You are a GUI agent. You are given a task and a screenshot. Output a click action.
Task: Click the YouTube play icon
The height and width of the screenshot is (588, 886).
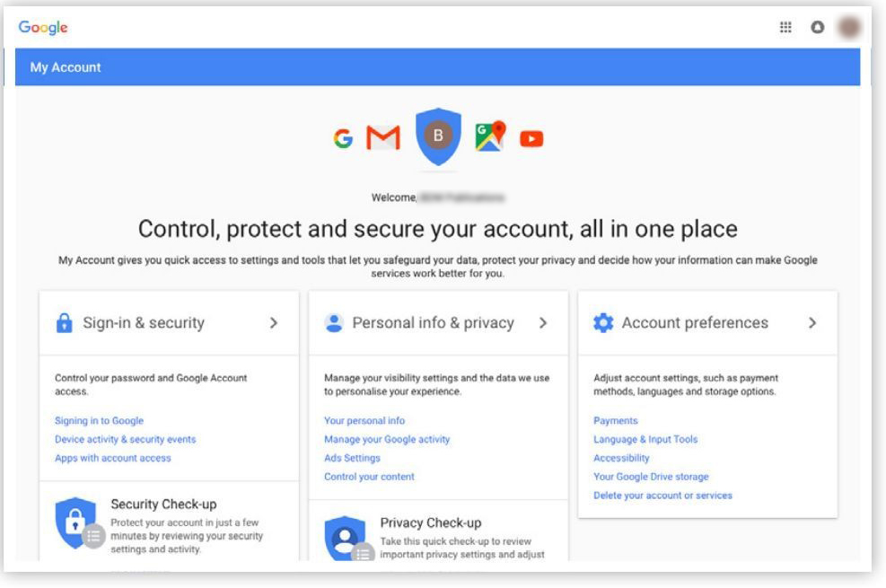pos(531,138)
